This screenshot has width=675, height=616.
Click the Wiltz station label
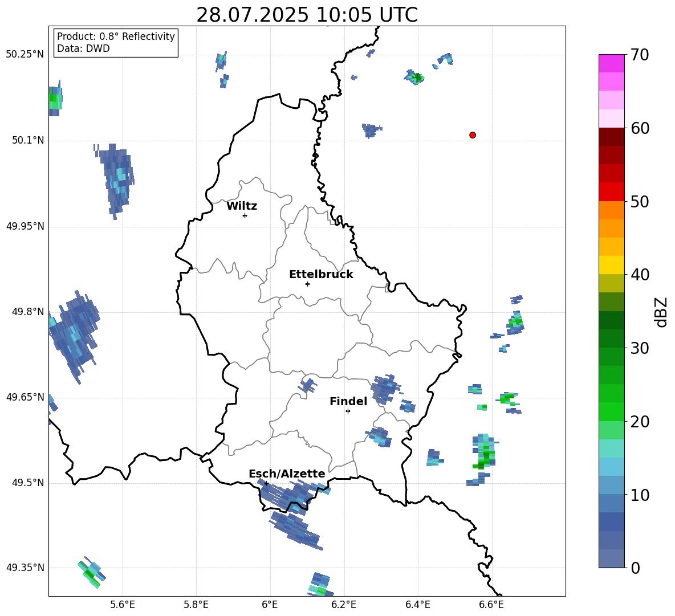point(242,206)
